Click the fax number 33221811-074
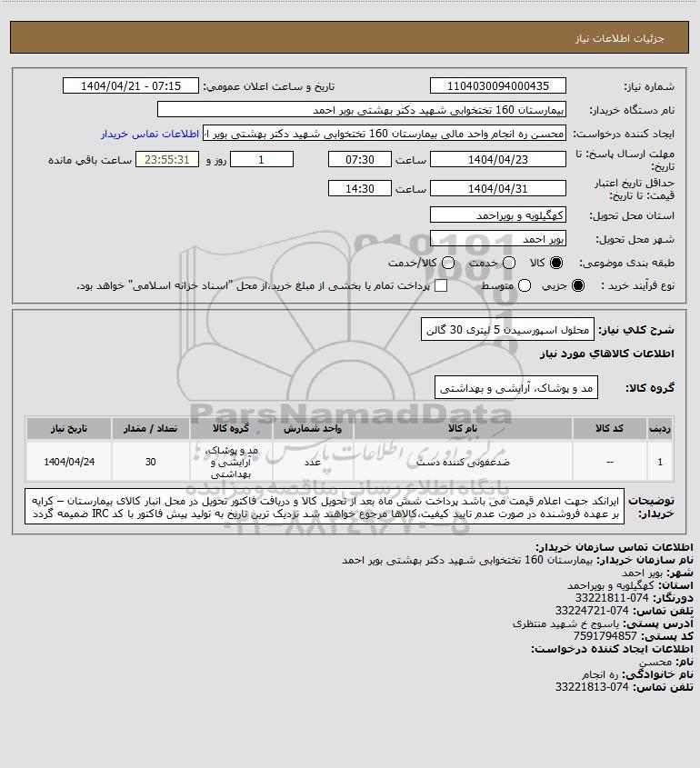The width and height of the screenshot is (700, 768). click(612, 597)
